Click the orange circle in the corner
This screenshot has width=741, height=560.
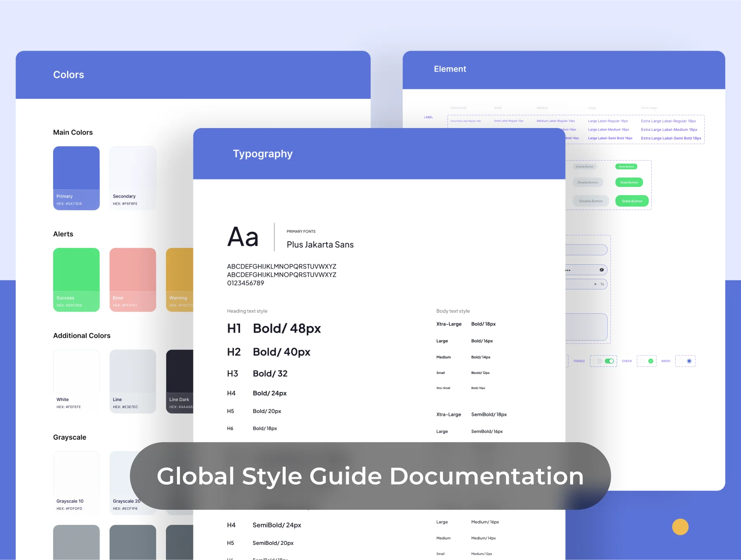point(680,527)
